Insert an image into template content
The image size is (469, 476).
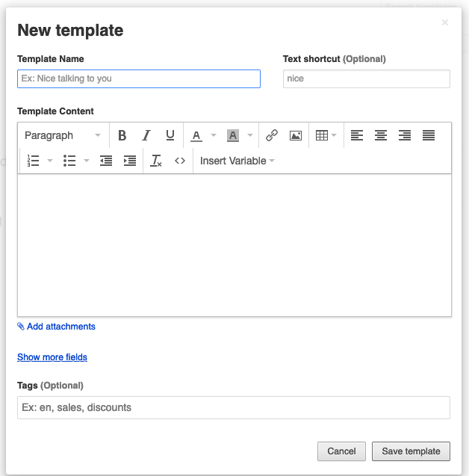coord(296,135)
